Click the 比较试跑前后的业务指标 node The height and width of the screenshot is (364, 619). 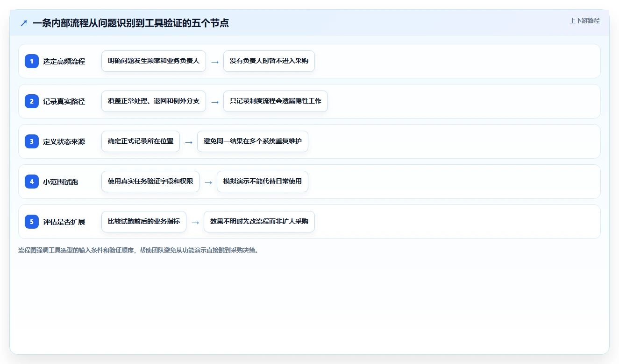tap(144, 222)
